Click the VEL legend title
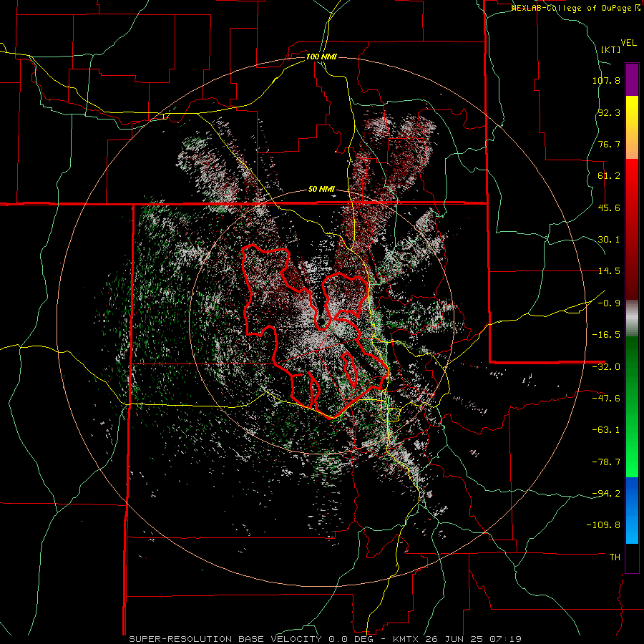This screenshot has height=644, width=644. [629, 43]
